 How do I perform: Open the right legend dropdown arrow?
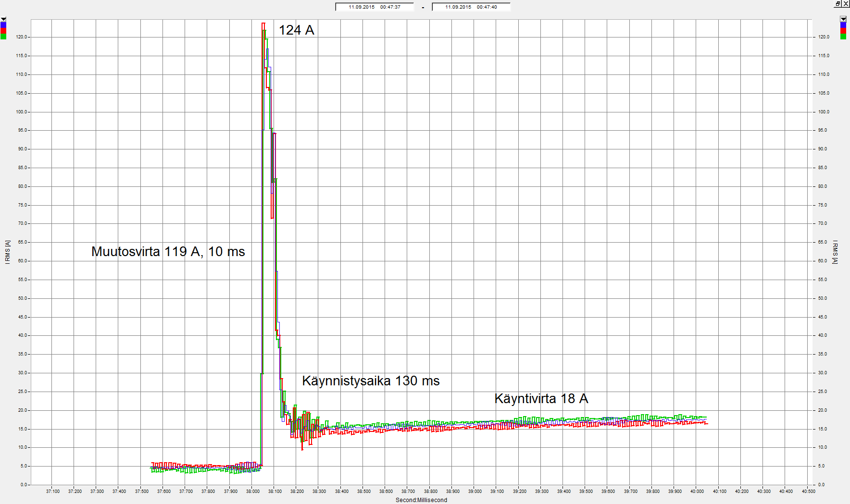point(843,19)
